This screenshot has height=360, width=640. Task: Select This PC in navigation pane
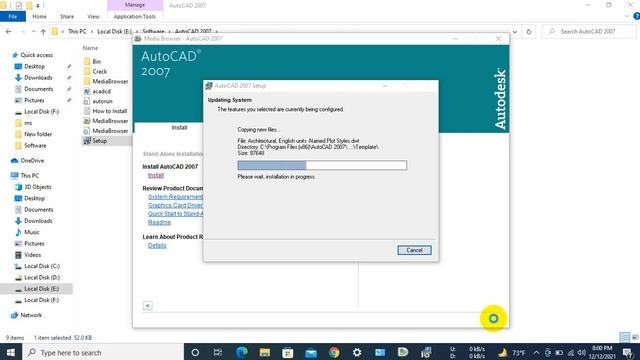pos(29,176)
